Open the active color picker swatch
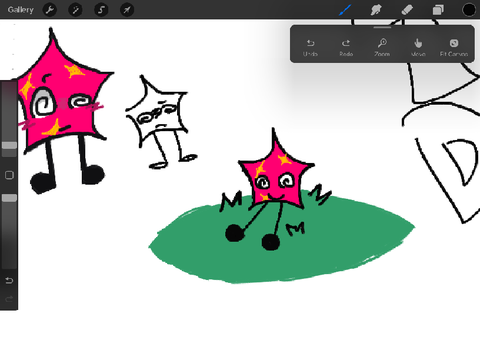Screen dimensions: 480x360 click(469, 10)
